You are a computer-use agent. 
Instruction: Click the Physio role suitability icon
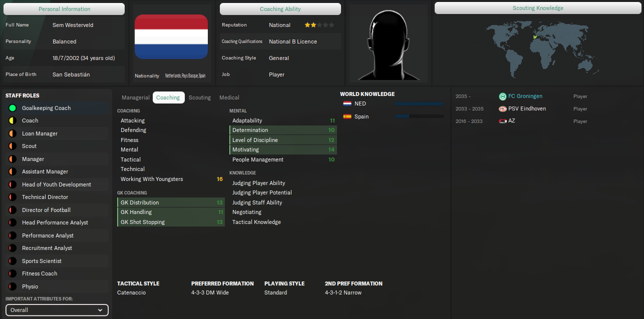tap(13, 286)
